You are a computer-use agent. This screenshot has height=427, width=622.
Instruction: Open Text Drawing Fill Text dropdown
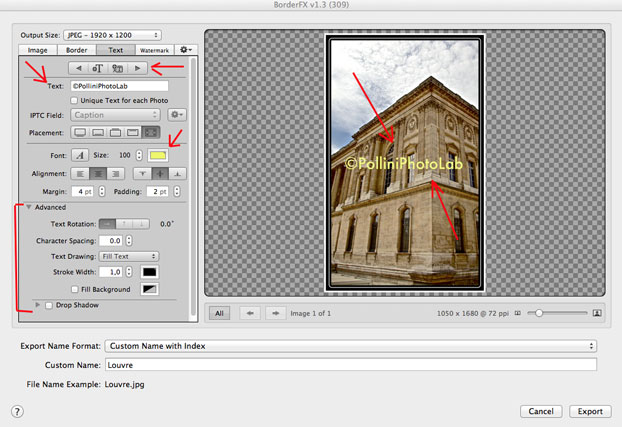tap(129, 256)
